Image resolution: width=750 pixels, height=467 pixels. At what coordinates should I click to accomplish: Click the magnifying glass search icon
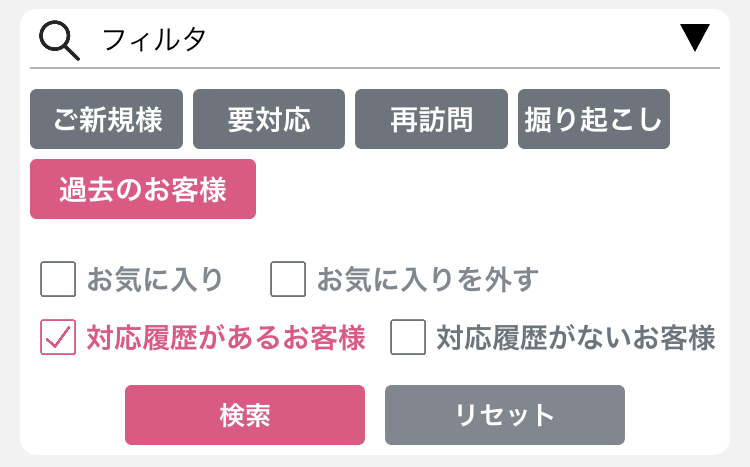pyautogui.click(x=59, y=40)
